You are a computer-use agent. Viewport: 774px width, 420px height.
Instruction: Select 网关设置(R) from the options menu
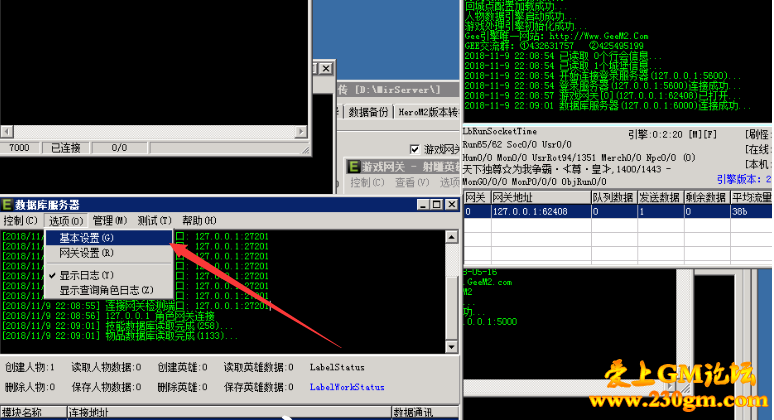(109, 253)
